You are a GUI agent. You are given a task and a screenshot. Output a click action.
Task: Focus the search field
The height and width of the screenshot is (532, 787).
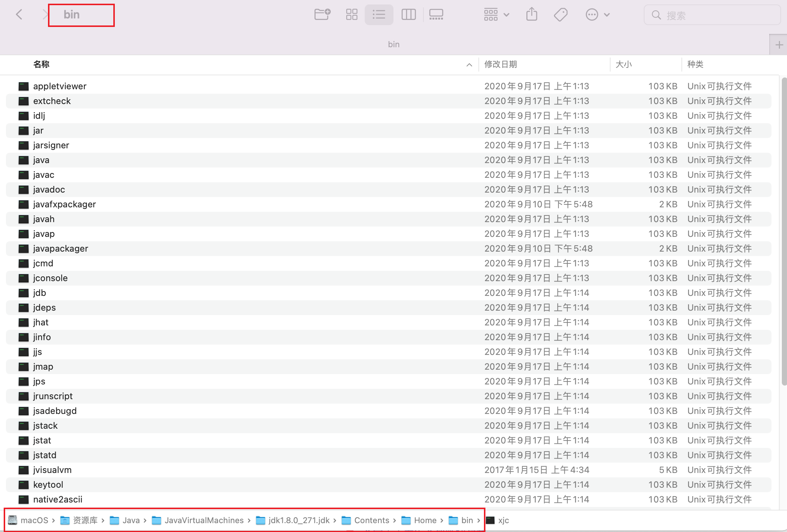tap(712, 15)
